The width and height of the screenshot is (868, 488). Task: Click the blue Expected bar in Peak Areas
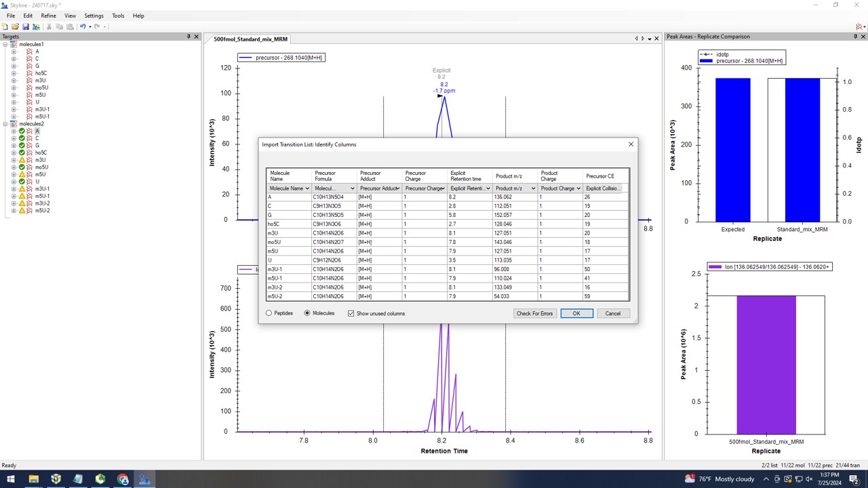coord(732,150)
